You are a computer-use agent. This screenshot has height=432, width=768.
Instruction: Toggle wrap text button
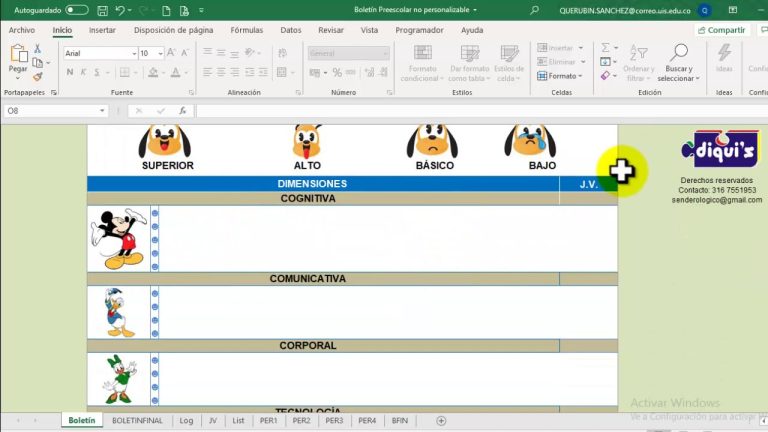283,53
